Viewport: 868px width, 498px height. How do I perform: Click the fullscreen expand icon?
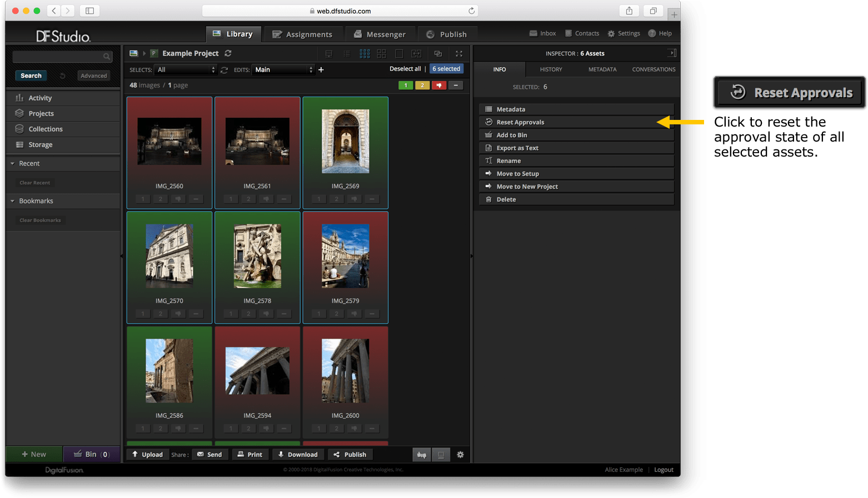[x=459, y=53]
